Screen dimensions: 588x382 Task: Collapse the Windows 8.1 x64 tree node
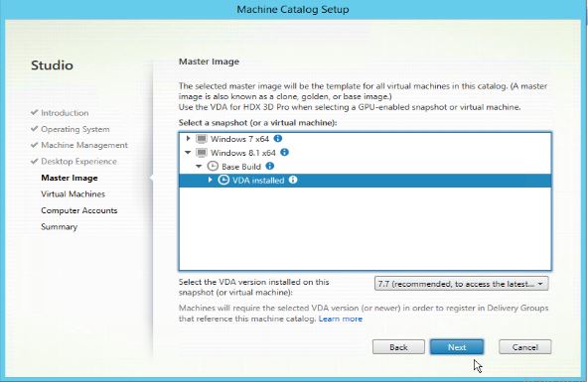(x=188, y=153)
